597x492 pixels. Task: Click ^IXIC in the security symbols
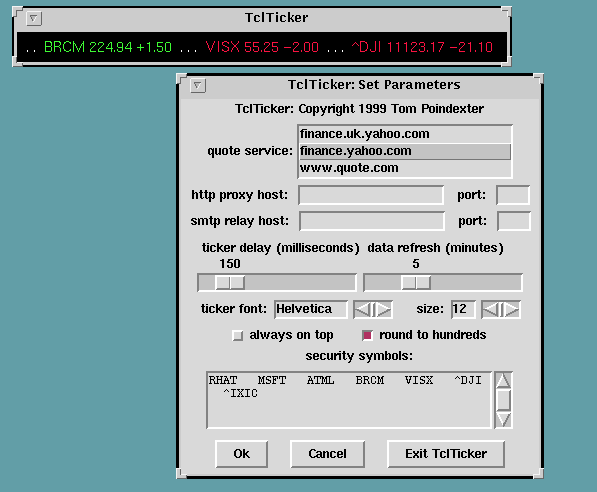(x=240, y=393)
